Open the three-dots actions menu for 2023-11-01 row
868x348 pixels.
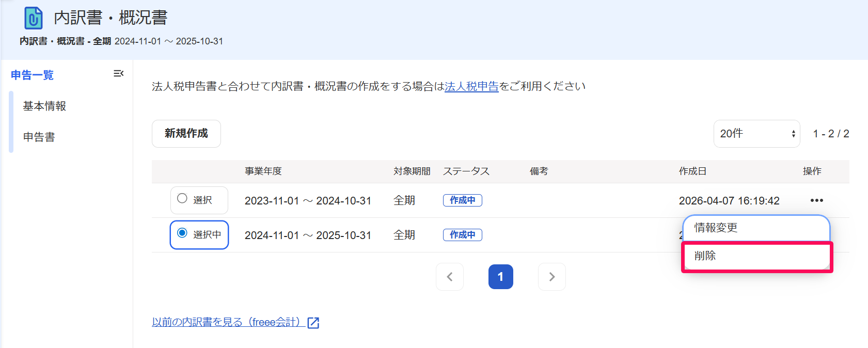816,200
